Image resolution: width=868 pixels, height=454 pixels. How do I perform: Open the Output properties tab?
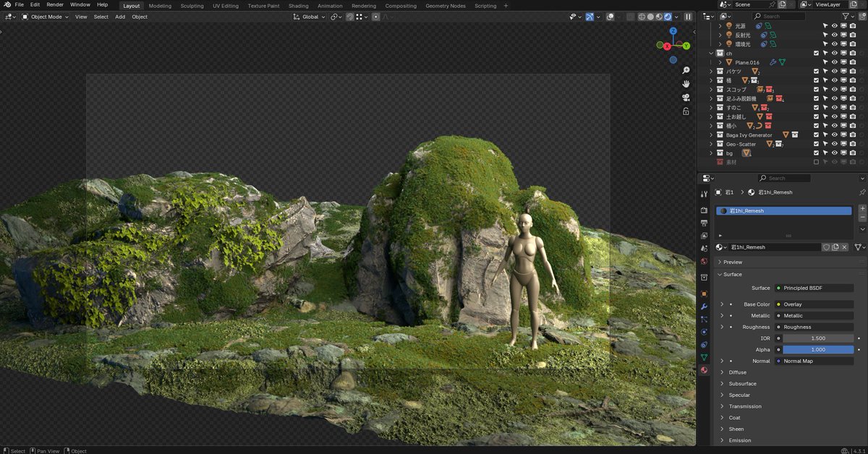pyautogui.click(x=704, y=223)
